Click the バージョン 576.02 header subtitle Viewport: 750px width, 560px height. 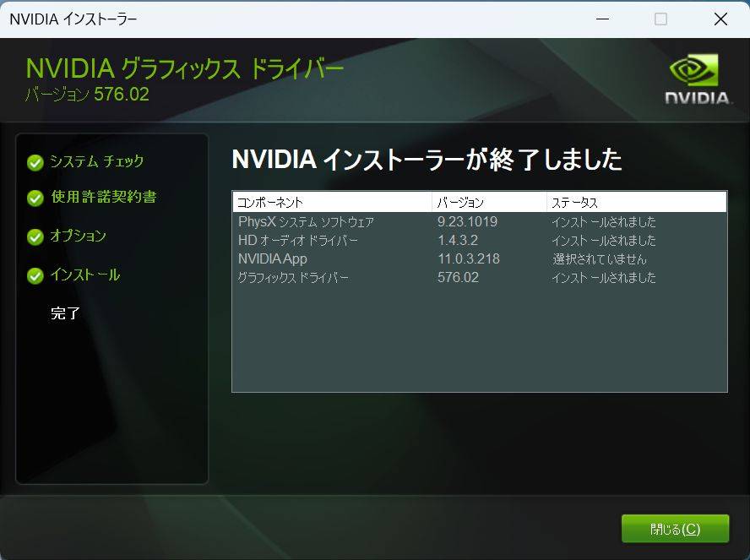click(87, 95)
